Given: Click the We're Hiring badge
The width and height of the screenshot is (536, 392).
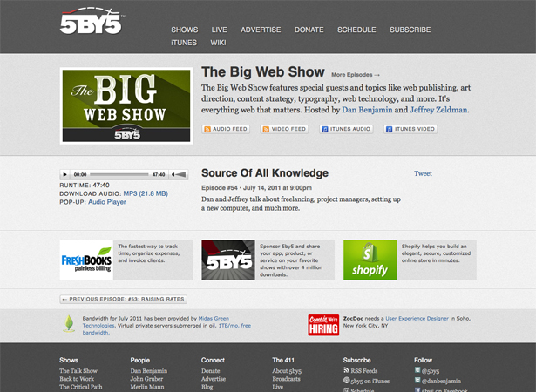Looking at the screenshot, I should (x=323, y=325).
